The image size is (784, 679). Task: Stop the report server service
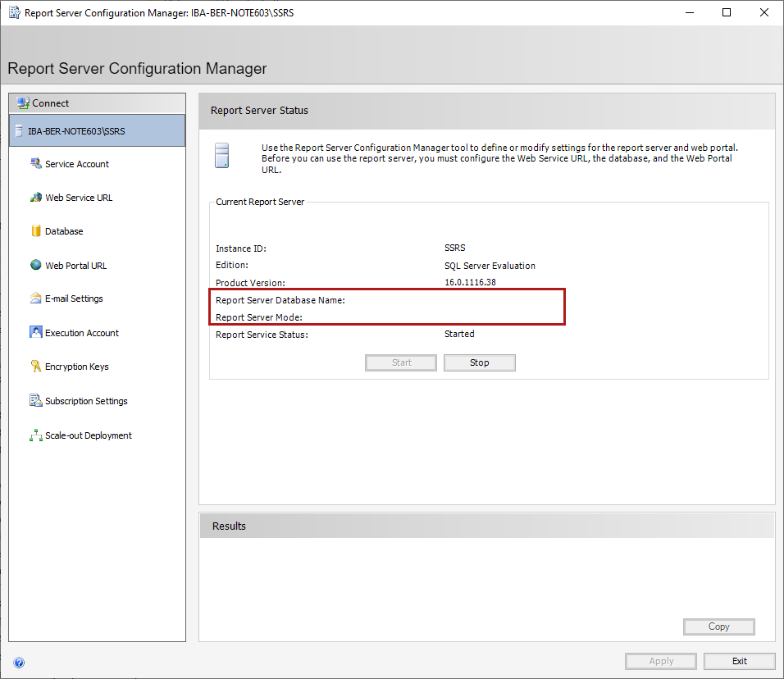click(x=479, y=362)
